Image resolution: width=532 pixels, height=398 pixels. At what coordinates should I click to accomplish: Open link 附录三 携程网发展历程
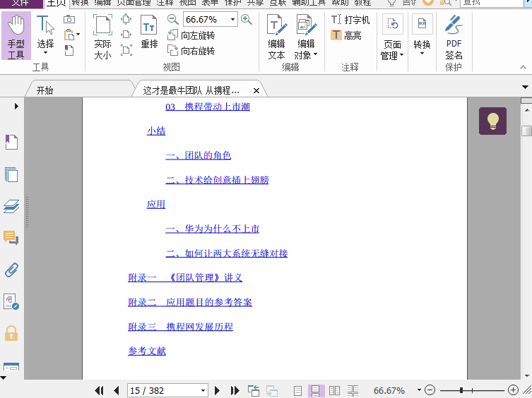point(180,327)
